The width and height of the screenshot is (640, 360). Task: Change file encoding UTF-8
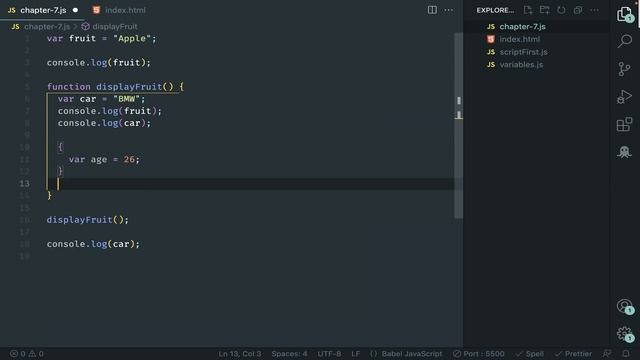pos(329,353)
